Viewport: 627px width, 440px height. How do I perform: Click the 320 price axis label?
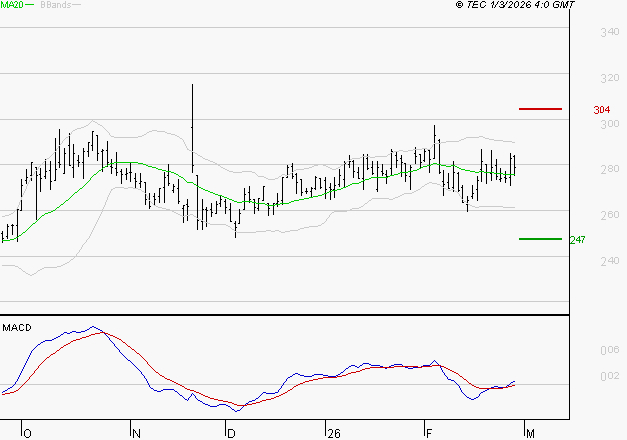click(x=608, y=78)
